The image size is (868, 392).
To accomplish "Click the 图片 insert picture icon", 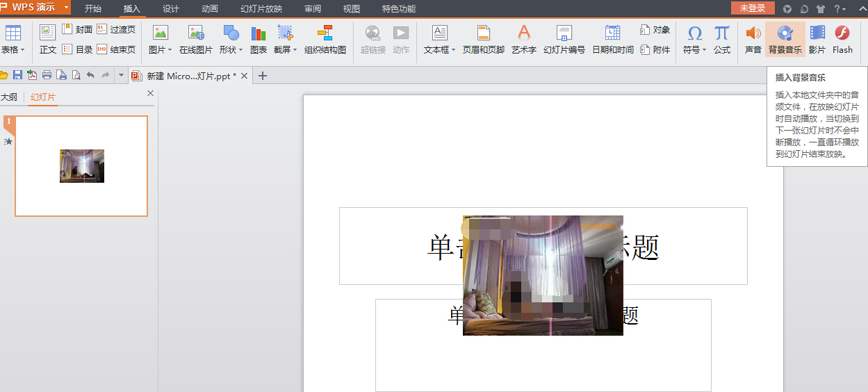I will pyautogui.click(x=161, y=33).
